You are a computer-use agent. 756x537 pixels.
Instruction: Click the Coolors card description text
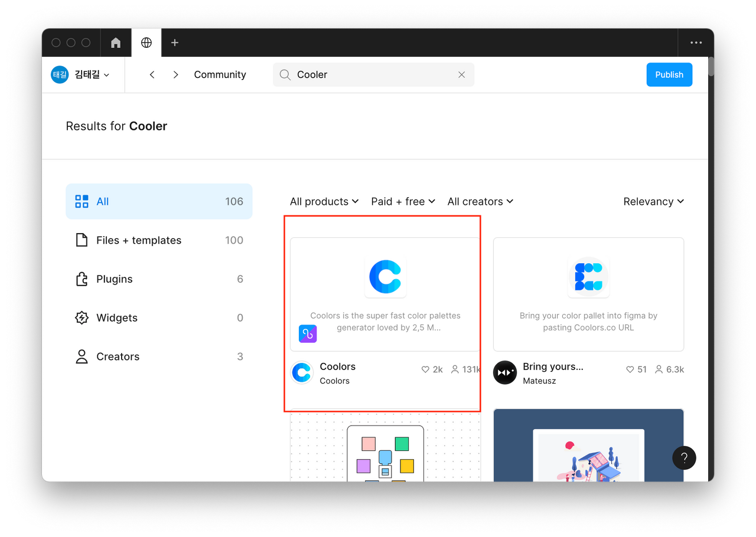tap(385, 322)
